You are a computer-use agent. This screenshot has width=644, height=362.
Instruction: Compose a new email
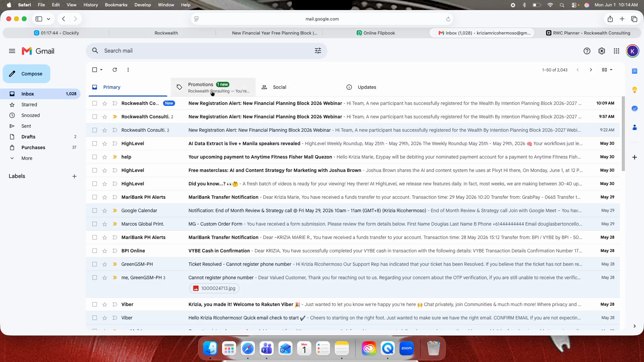[x=26, y=74]
